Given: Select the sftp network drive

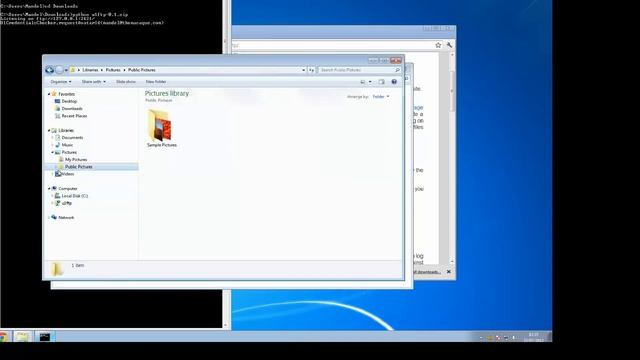Looking at the screenshot, I should point(67,203).
